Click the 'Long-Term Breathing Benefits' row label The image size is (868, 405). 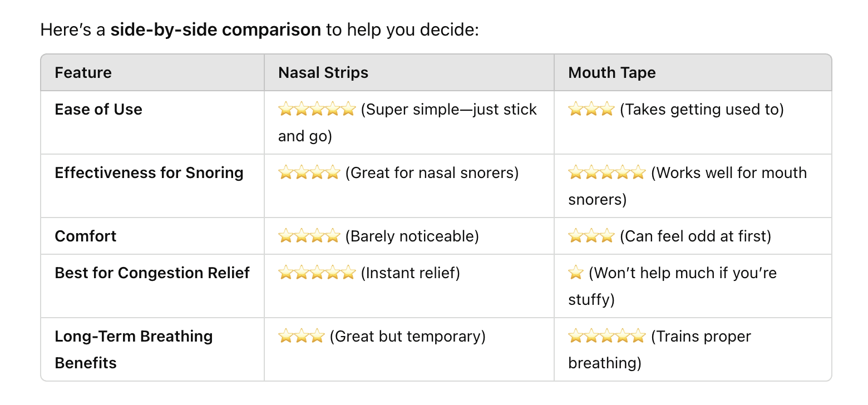(x=134, y=349)
